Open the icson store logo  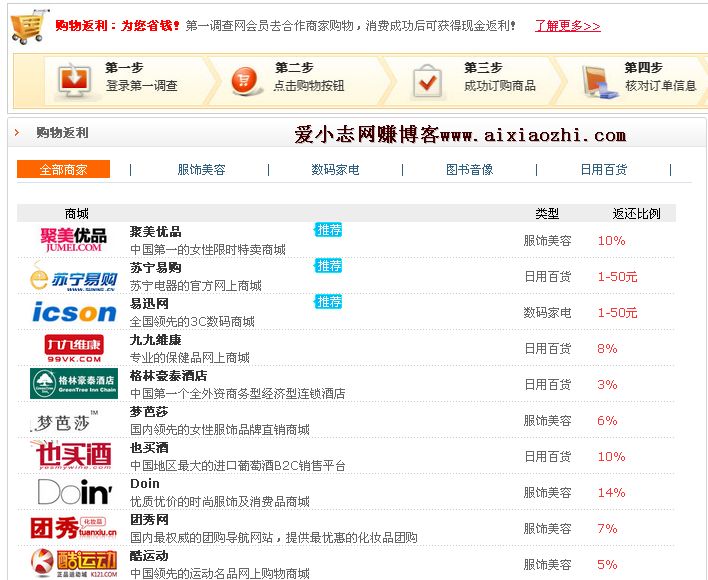75,312
